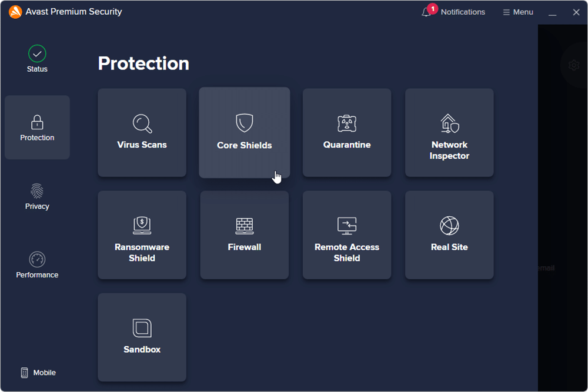
Task: Click the dimmed settings gear icon
Action: tap(574, 65)
